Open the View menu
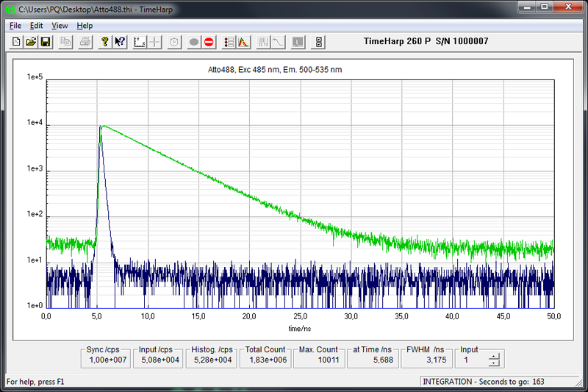This screenshot has width=588, height=392. (60, 26)
